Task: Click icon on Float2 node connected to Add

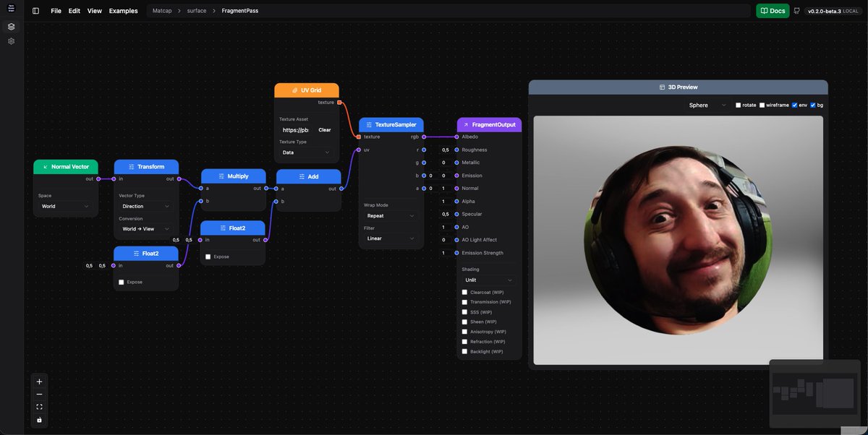Action: 223,228
